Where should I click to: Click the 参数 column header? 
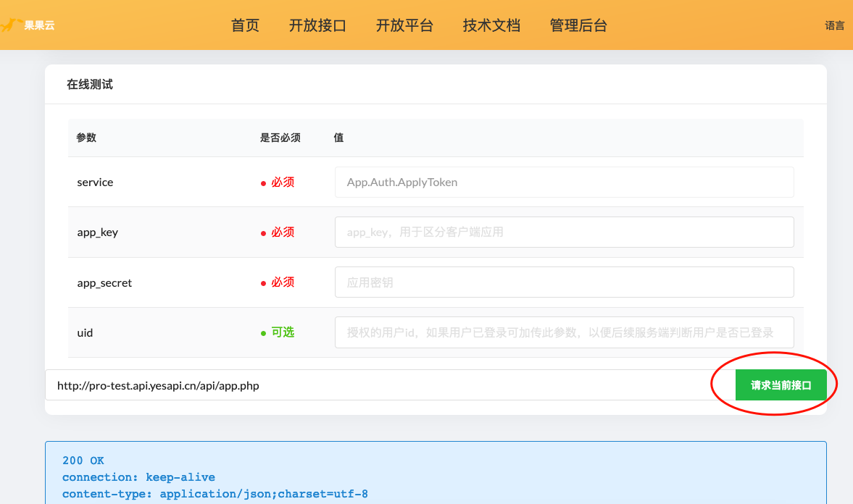pos(86,138)
